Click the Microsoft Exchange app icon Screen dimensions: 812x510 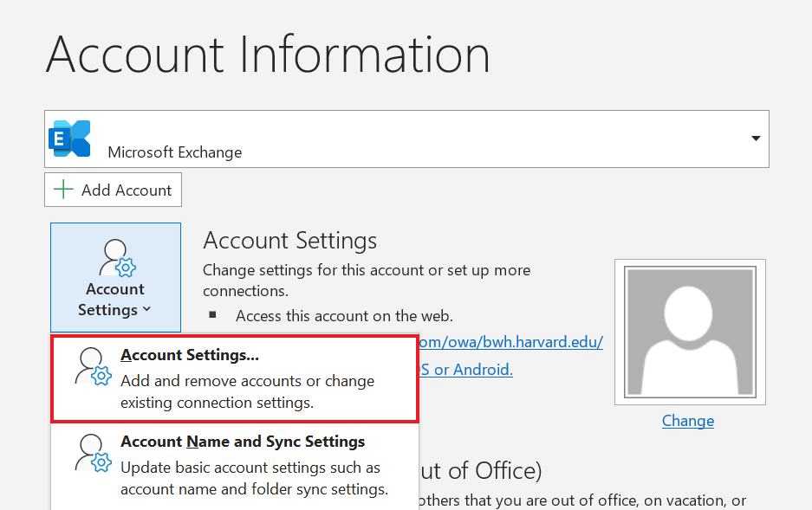[x=69, y=138]
